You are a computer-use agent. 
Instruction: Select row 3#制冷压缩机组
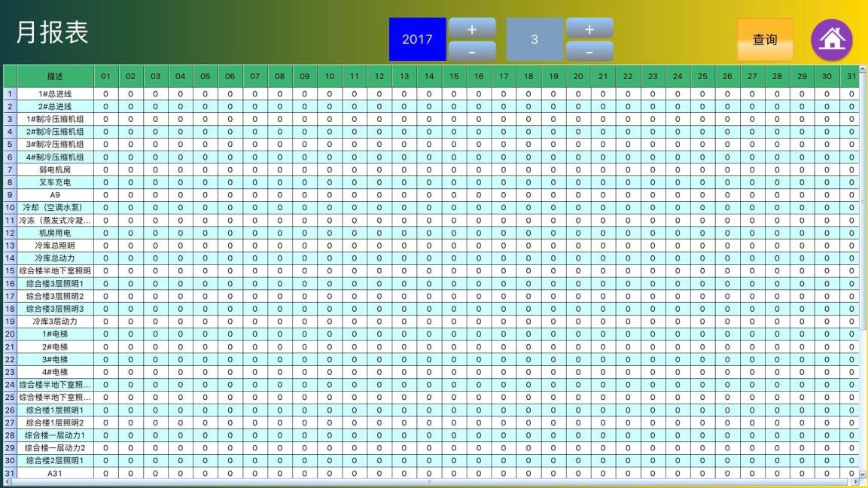click(x=431, y=145)
